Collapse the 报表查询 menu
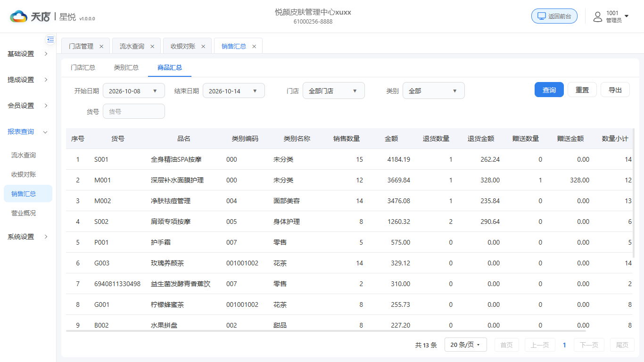This screenshot has height=362, width=644. 28,132
